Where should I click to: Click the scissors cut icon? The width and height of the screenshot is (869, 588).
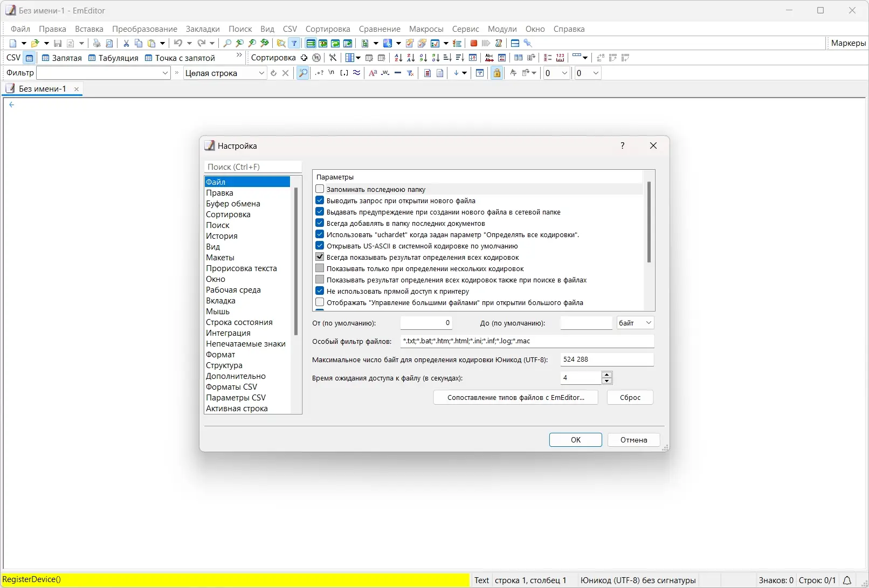(126, 43)
